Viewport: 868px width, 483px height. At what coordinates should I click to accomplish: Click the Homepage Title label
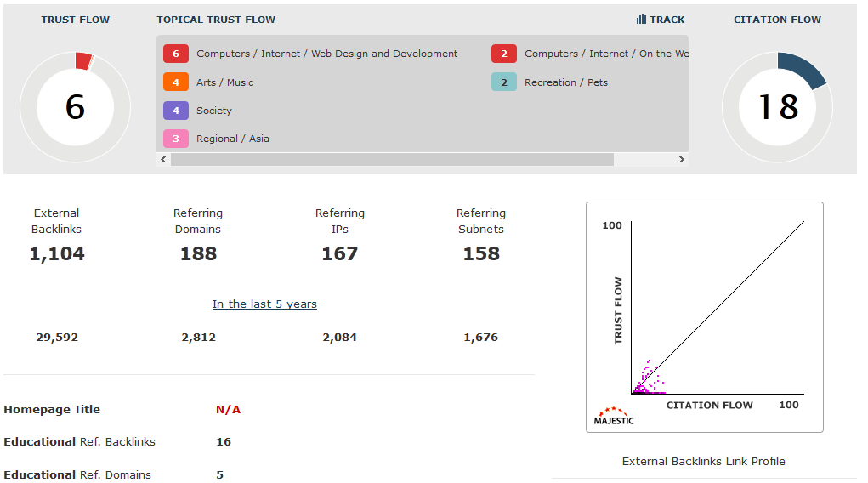point(52,410)
